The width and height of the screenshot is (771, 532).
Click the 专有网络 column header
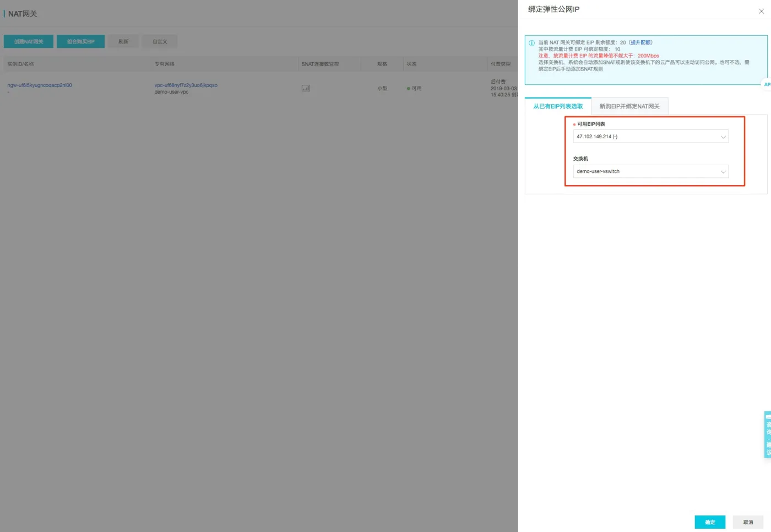165,64
